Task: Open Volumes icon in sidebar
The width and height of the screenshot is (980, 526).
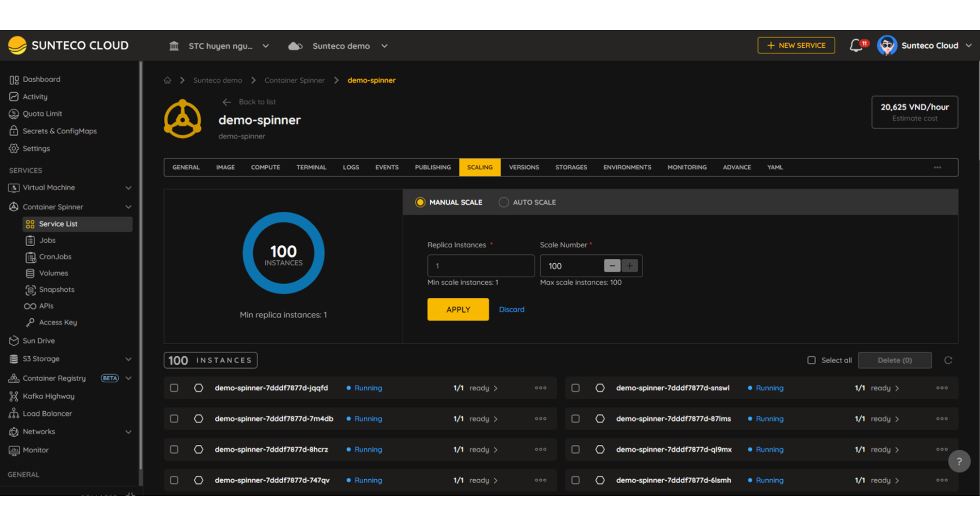Action: pos(30,273)
